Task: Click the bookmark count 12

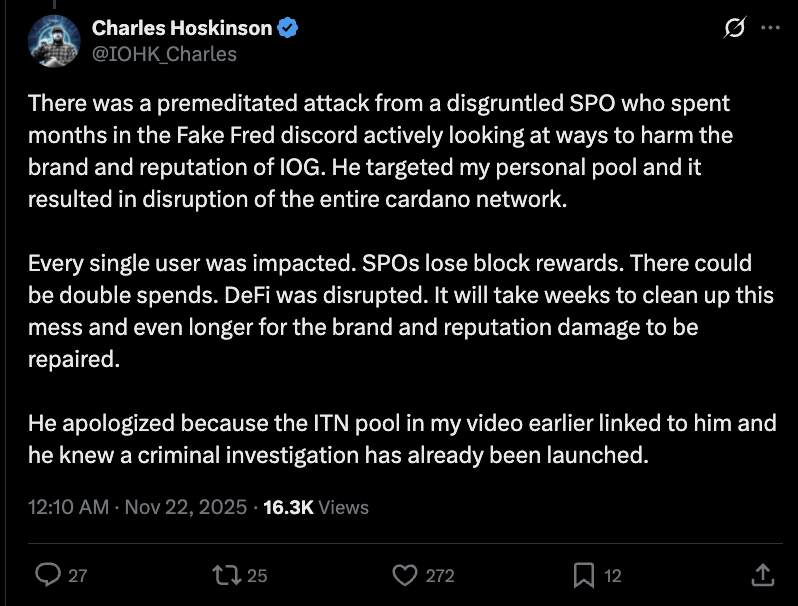Action: tap(613, 576)
